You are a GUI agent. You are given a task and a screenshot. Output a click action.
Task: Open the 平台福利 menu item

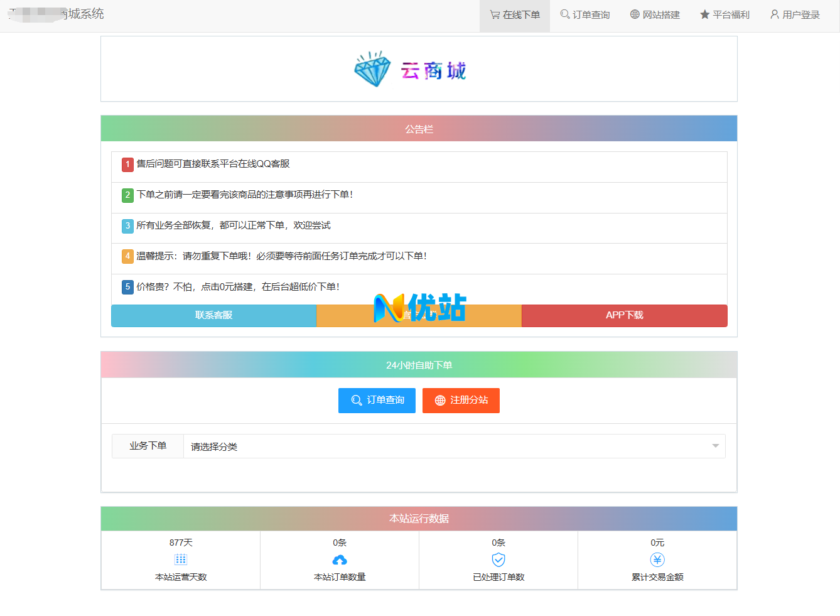click(x=724, y=14)
